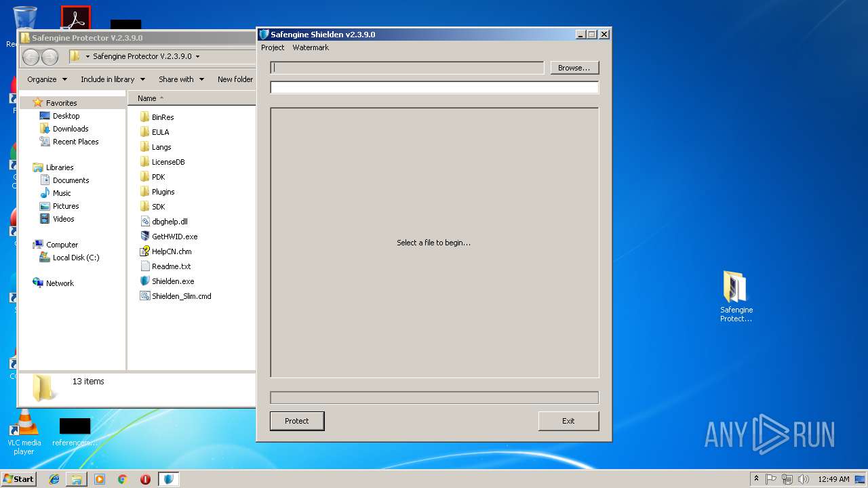Select the Plugins folder icon
Screen dimensions: 868x488
(144, 192)
